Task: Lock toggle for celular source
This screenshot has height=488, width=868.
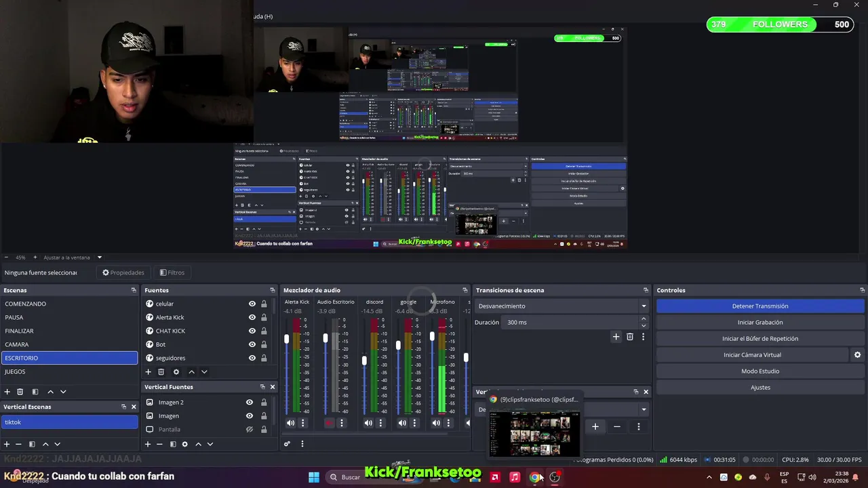Action: coord(264,304)
